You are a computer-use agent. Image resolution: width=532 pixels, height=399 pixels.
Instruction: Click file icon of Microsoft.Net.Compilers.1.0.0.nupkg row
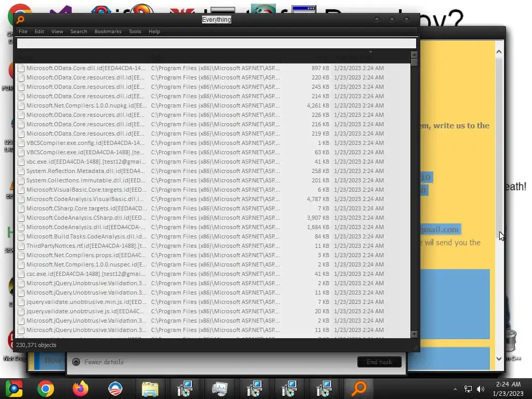21,105
